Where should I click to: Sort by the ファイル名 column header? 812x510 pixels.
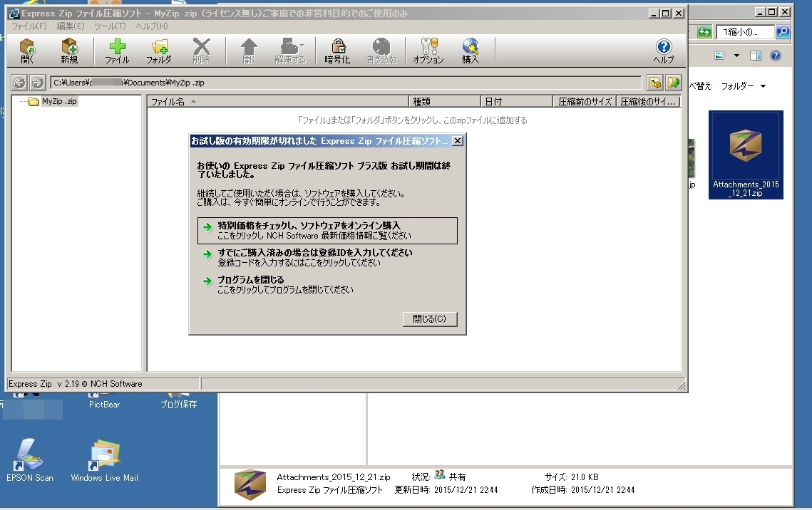click(278, 101)
